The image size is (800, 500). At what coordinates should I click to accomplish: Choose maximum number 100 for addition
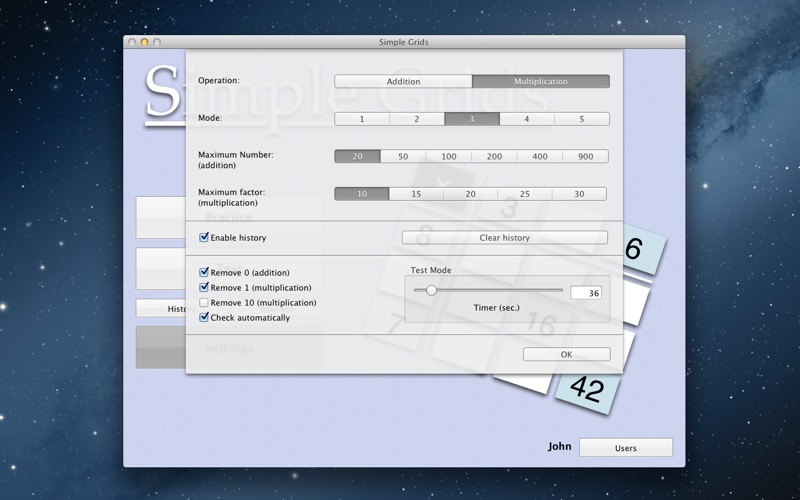click(448, 156)
